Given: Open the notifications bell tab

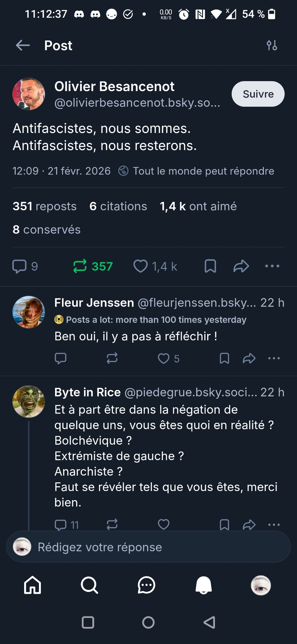Looking at the screenshot, I should click(x=204, y=585).
